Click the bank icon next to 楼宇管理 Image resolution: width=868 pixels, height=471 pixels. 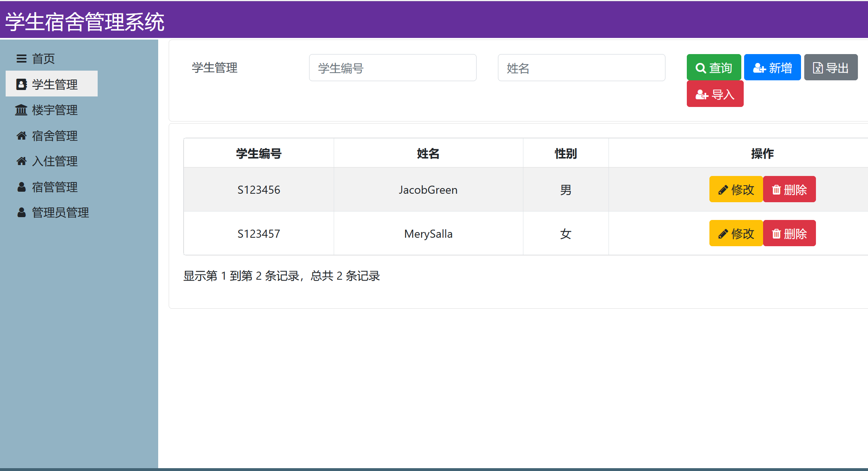pyautogui.click(x=21, y=110)
